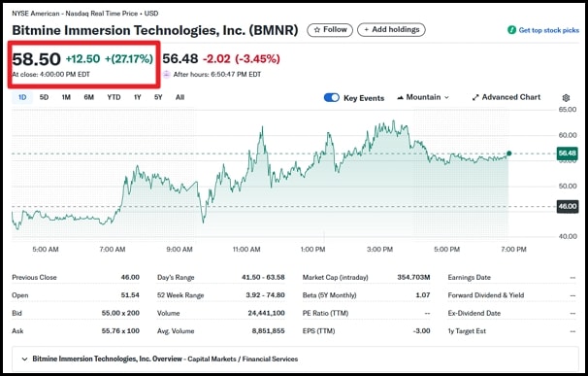Click the Advanced Chart expand arrows icon
Image resolution: width=588 pixels, height=376 pixels.
click(x=475, y=98)
